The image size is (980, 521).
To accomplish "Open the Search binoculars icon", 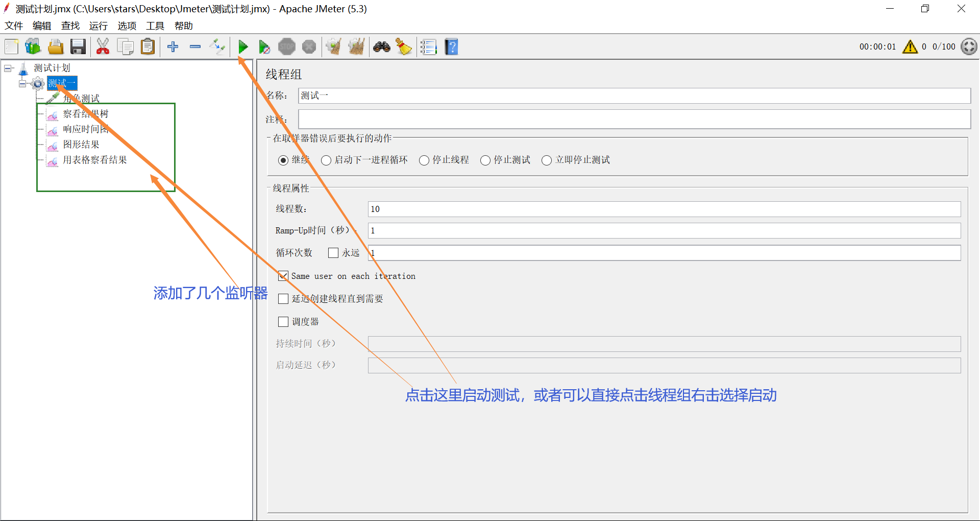I will (382, 46).
